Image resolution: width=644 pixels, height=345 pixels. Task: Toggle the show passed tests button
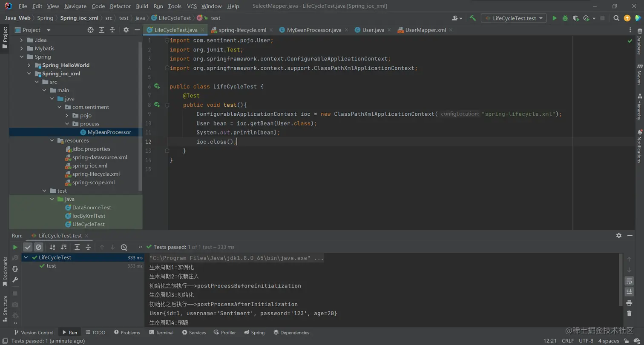(x=28, y=247)
